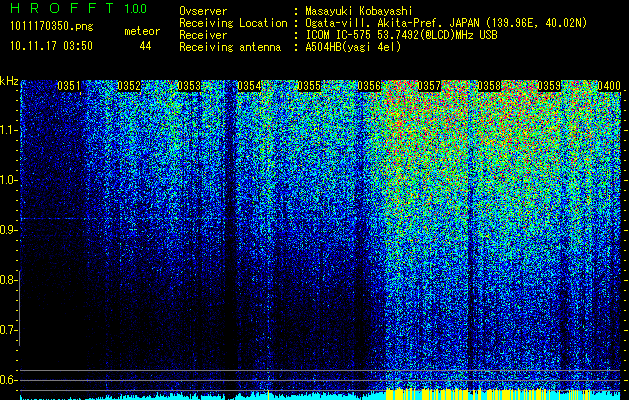This screenshot has width=629, height=400.
Task: Click the HROFFT 1.0.0 title text
Action: pos(78,8)
